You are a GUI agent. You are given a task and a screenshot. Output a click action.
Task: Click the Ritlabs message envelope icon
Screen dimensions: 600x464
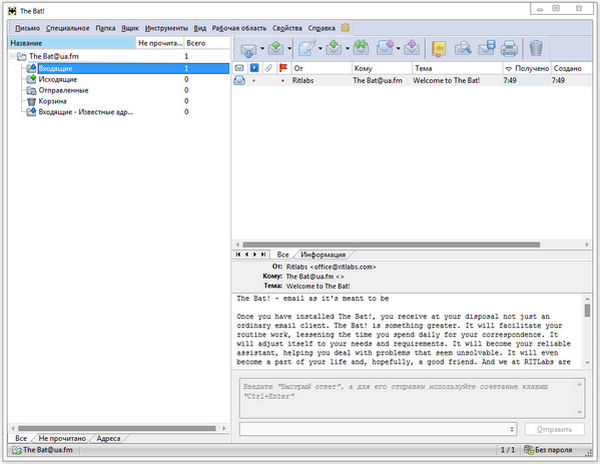point(240,80)
